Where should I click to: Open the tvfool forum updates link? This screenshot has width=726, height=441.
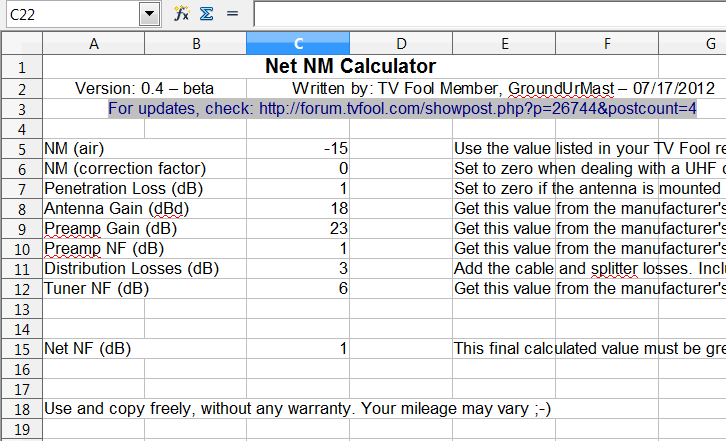(x=402, y=108)
